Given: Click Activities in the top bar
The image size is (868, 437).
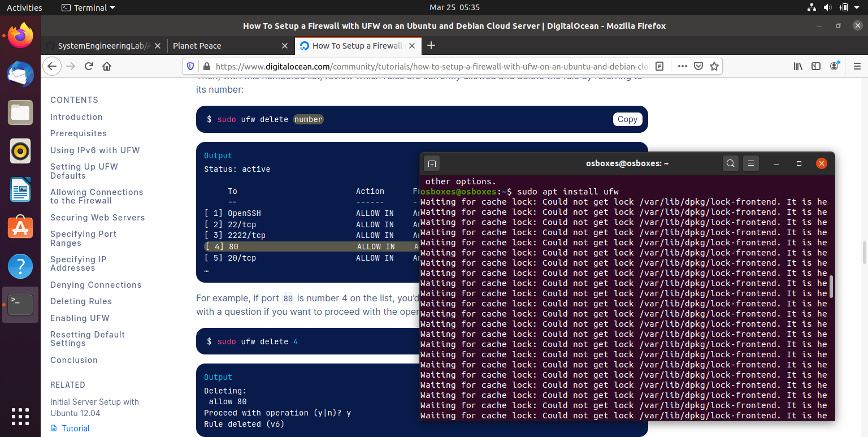Looking at the screenshot, I should (x=24, y=7).
